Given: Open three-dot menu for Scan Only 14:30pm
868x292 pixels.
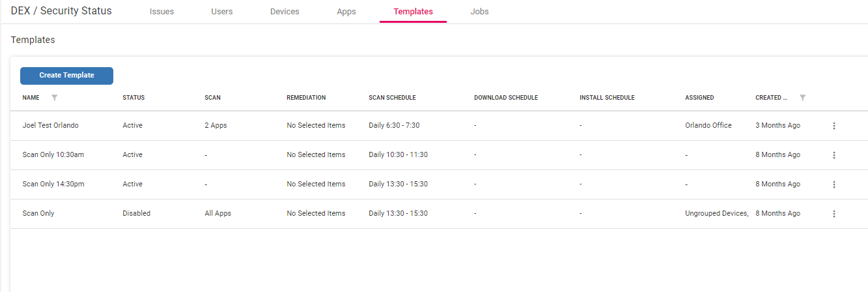Looking at the screenshot, I should (834, 184).
